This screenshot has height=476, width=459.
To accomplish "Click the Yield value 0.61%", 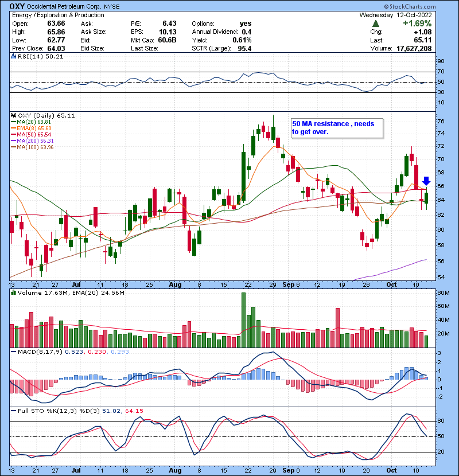I will pos(242,40).
